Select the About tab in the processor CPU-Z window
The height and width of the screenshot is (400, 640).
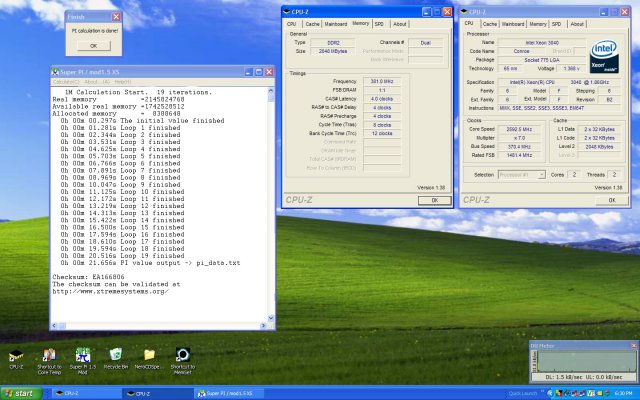tap(577, 24)
